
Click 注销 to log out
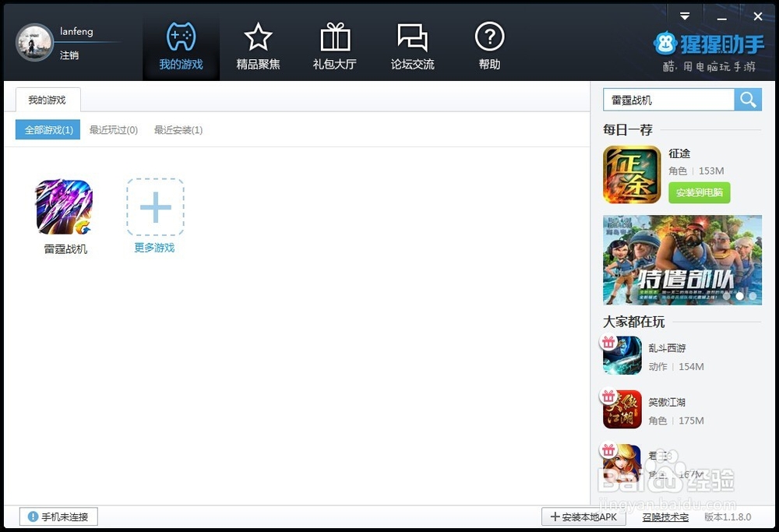tap(69, 55)
